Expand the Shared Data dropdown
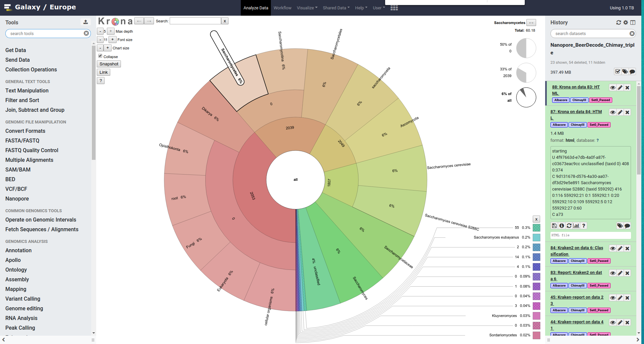Viewport: 644px width, 344px height. click(336, 8)
